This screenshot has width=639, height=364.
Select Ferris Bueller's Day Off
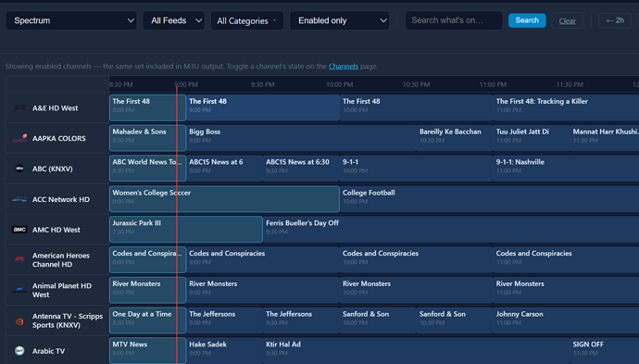(x=451, y=229)
